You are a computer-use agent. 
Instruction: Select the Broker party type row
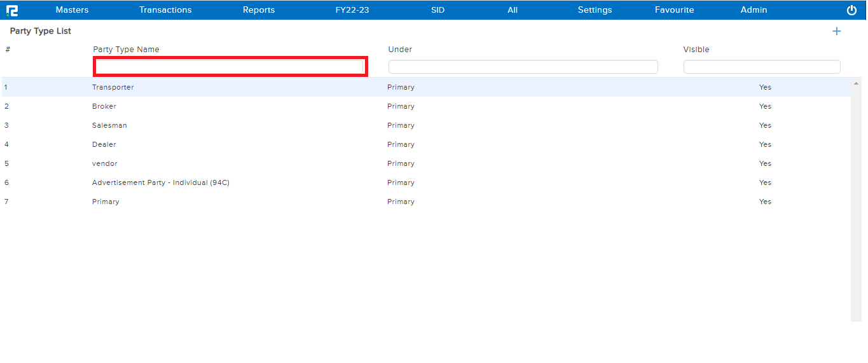(104, 106)
